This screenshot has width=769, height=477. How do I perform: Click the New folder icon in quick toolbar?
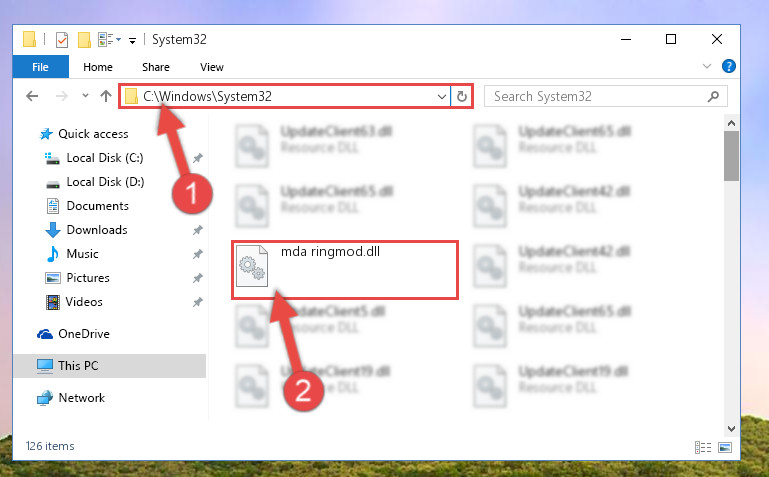(84, 40)
